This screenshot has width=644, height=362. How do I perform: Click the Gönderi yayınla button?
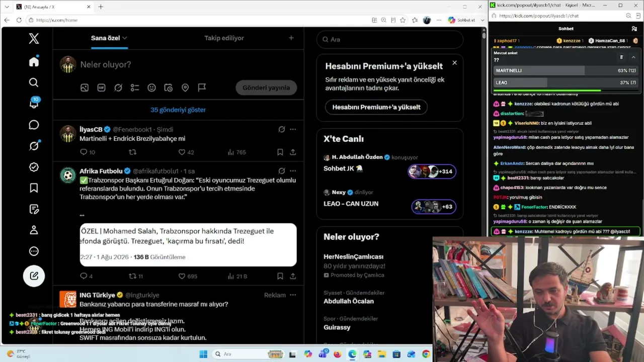(266, 87)
